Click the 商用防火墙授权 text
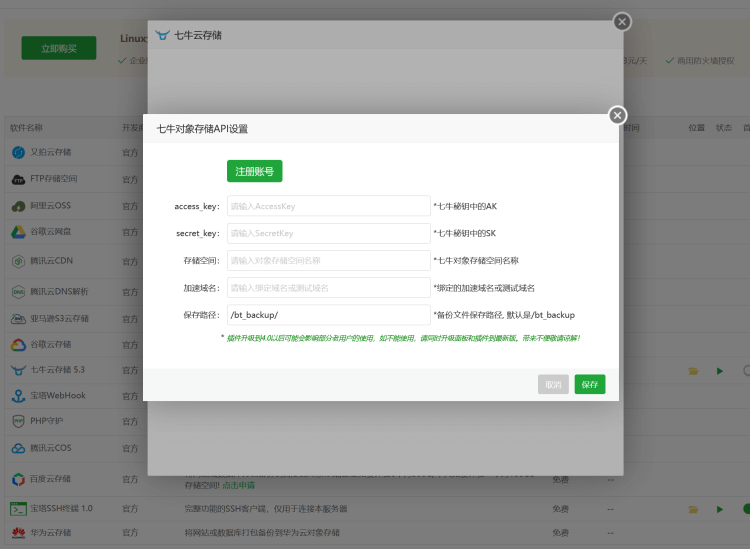This screenshot has width=750, height=549. (706, 61)
